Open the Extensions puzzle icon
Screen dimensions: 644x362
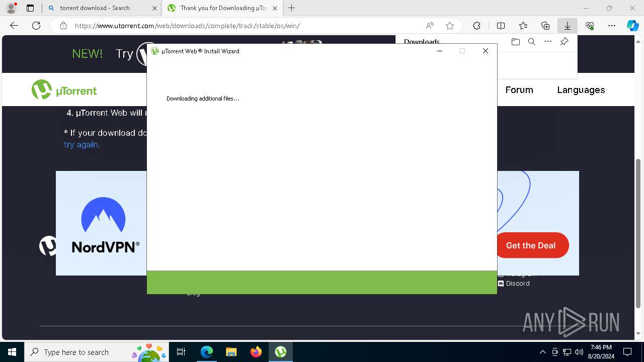pos(476,26)
